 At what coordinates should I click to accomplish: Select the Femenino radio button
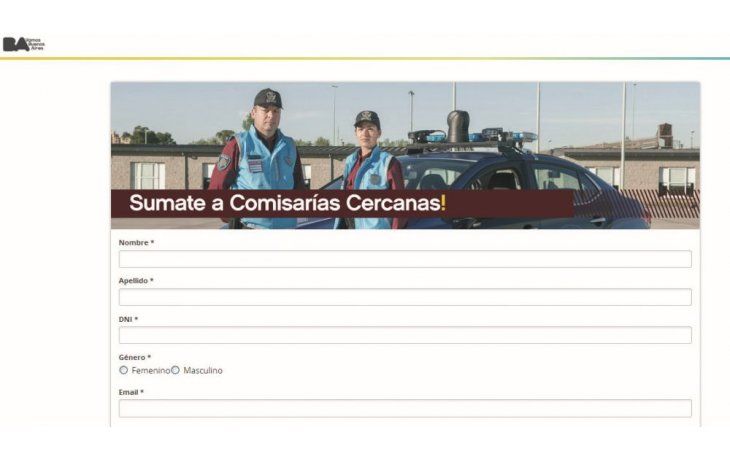pyautogui.click(x=123, y=370)
